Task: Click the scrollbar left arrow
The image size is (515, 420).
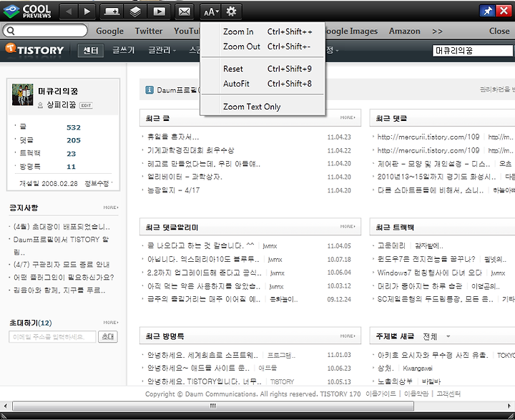Action: pyautogui.click(x=6, y=406)
